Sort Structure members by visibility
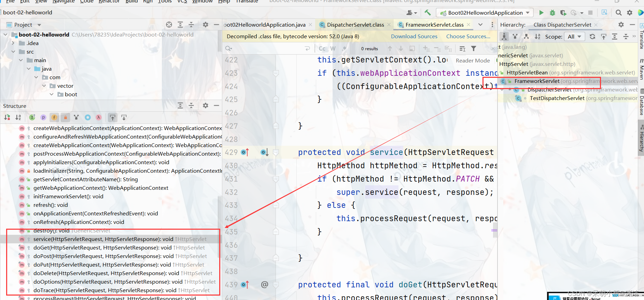The height and width of the screenshot is (300, 644). [x=7, y=117]
